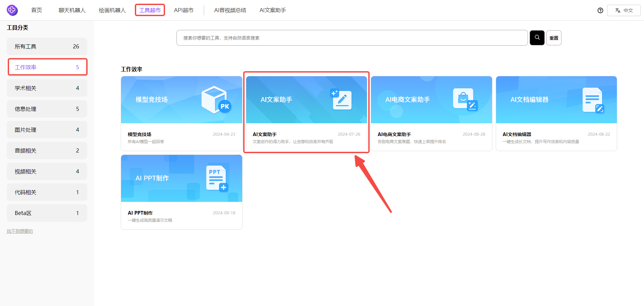The width and height of the screenshot is (644, 306).
Task: Click the black search magnifier button
Action: pos(537,38)
